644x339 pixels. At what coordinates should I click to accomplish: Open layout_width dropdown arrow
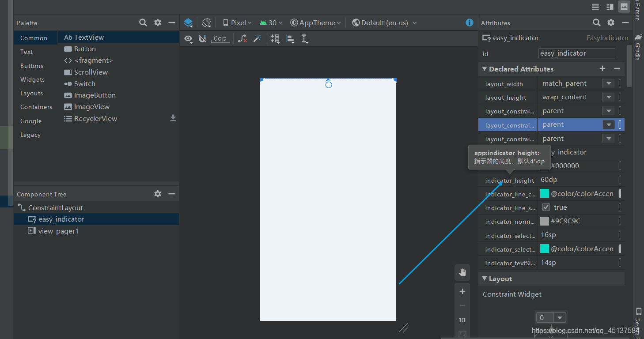(x=609, y=83)
